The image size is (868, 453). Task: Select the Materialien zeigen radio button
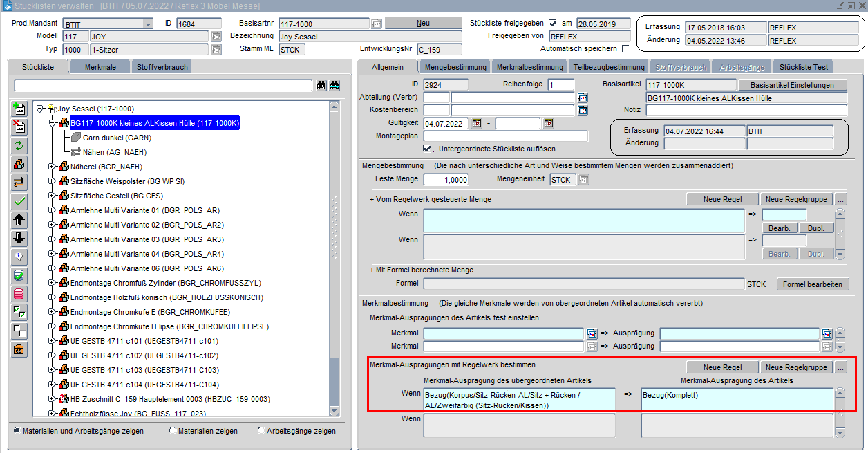point(173,431)
